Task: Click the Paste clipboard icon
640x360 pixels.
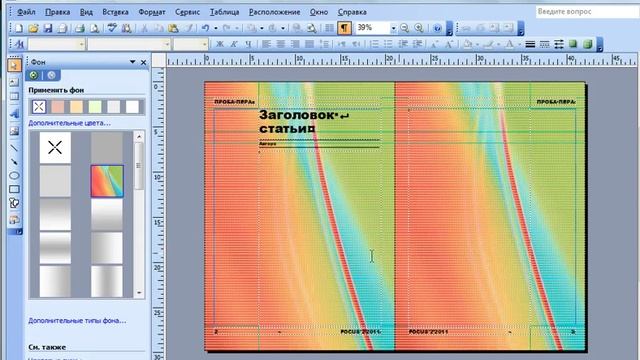Action: pos(173,28)
